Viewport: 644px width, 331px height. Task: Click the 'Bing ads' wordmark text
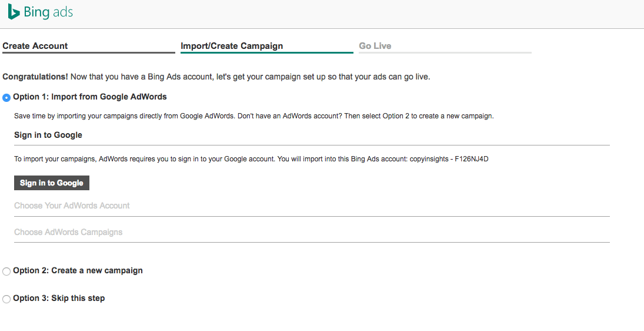pos(48,12)
